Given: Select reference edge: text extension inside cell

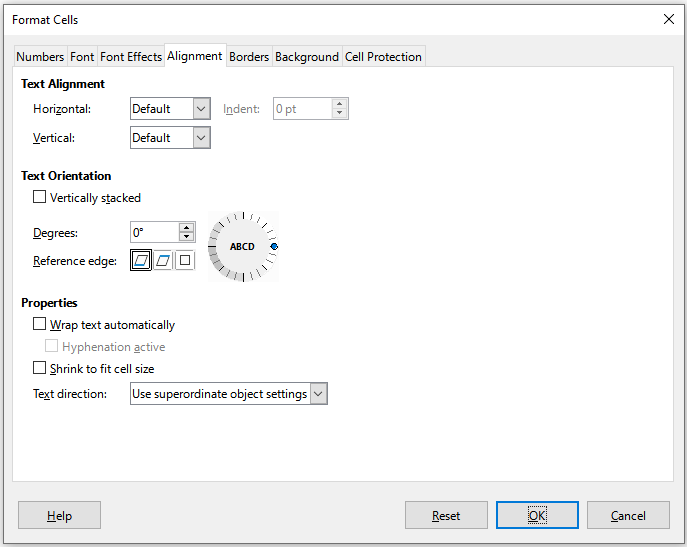Looking at the screenshot, I should pos(185,260).
